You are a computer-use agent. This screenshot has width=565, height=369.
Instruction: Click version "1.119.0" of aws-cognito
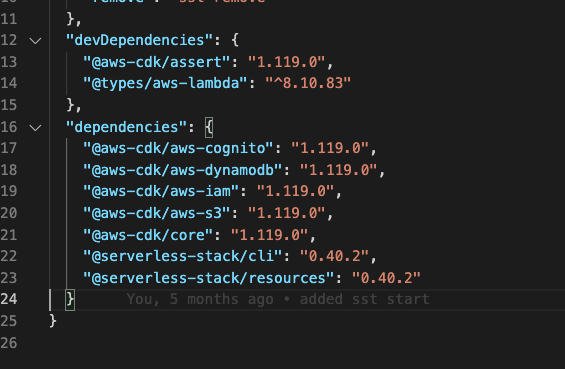pyautogui.click(x=330, y=148)
